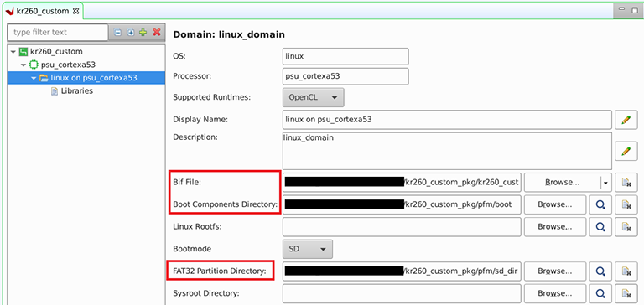Edit Display Name with pencil icon
This screenshot has height=305, width=644.
(x=626, y=120)
